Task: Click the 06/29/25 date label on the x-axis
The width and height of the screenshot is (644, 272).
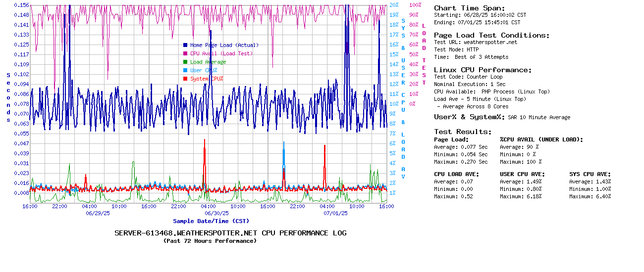Action: pyautogui.click(x=98, y=213)
